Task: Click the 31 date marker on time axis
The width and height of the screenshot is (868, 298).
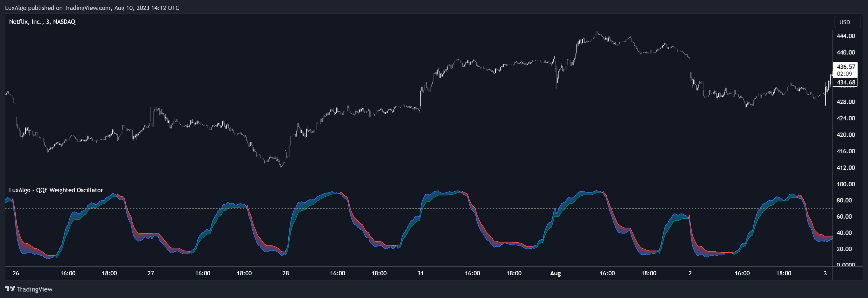Action: pos(420,273)
